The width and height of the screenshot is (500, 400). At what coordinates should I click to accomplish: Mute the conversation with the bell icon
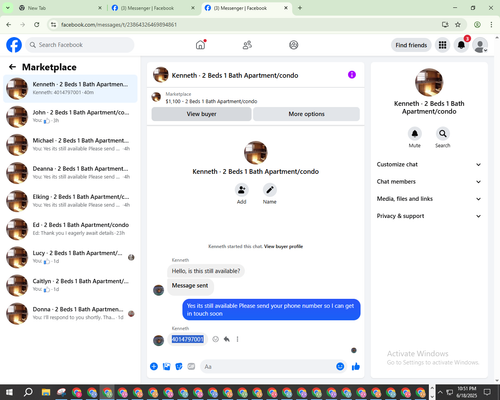pos(415,134)
